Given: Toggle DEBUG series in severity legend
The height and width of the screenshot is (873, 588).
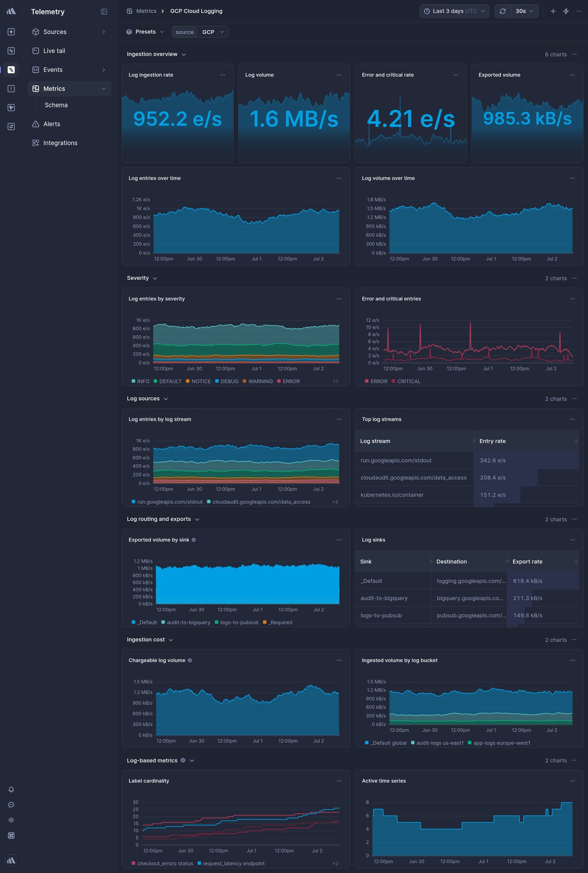Looking at the screenshot, I should point(227,381).
